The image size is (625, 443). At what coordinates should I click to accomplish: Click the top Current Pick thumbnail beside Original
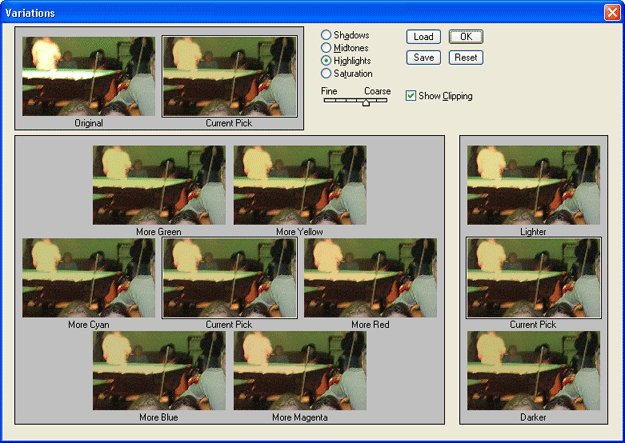230,77
